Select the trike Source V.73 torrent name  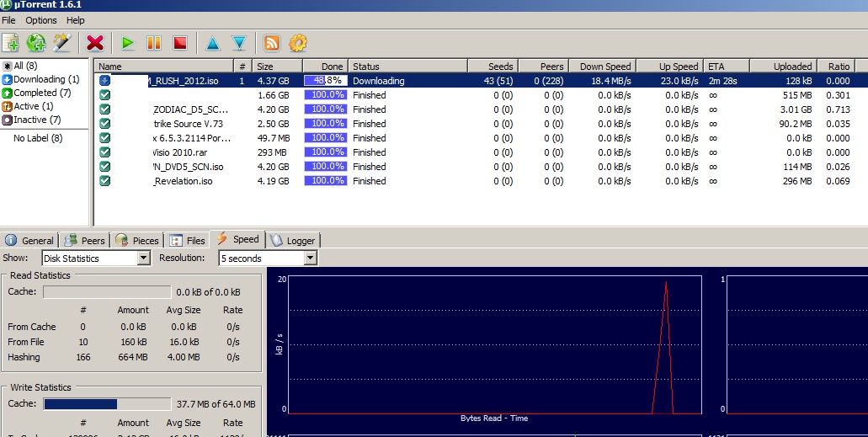189,124
